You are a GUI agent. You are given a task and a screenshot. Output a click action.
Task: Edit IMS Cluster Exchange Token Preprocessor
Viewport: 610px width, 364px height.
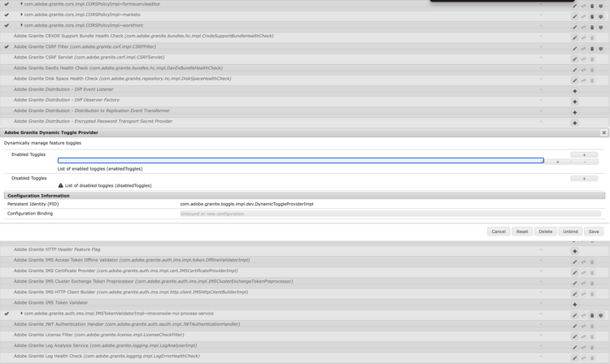click(x=574, y=284)
